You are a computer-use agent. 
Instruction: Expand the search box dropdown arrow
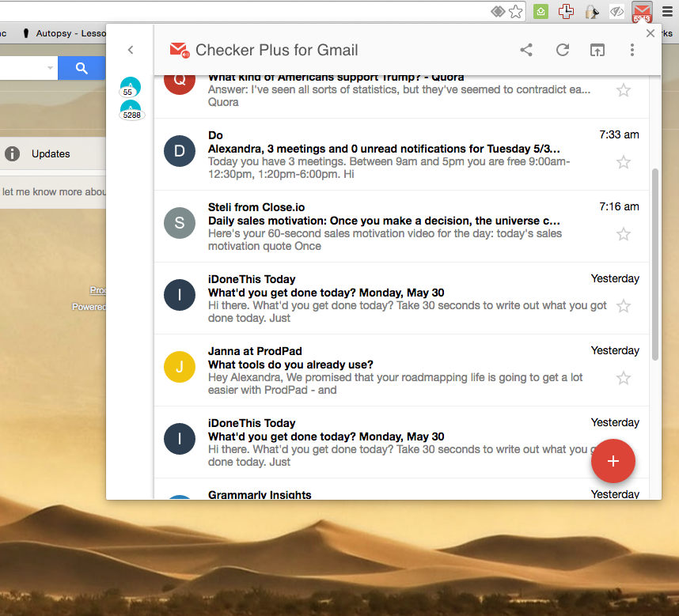(50, 68)
